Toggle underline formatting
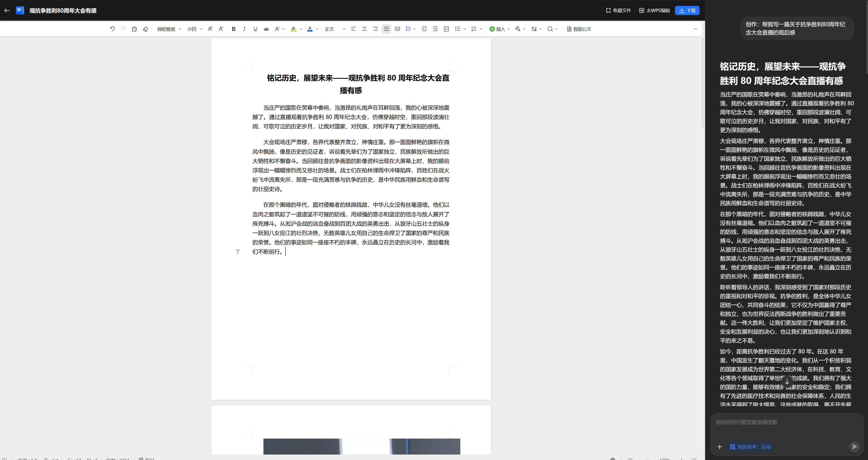This screenshot has height=460, width=868. tap(255, 29)
